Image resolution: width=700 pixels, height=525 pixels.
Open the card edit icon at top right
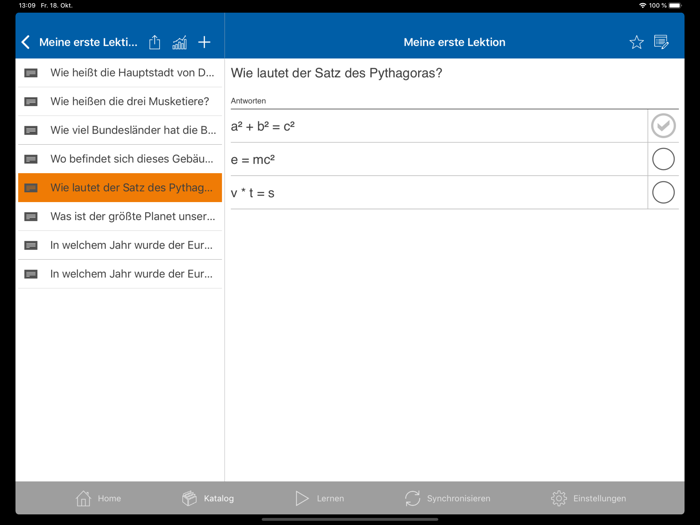click(661, 42)
